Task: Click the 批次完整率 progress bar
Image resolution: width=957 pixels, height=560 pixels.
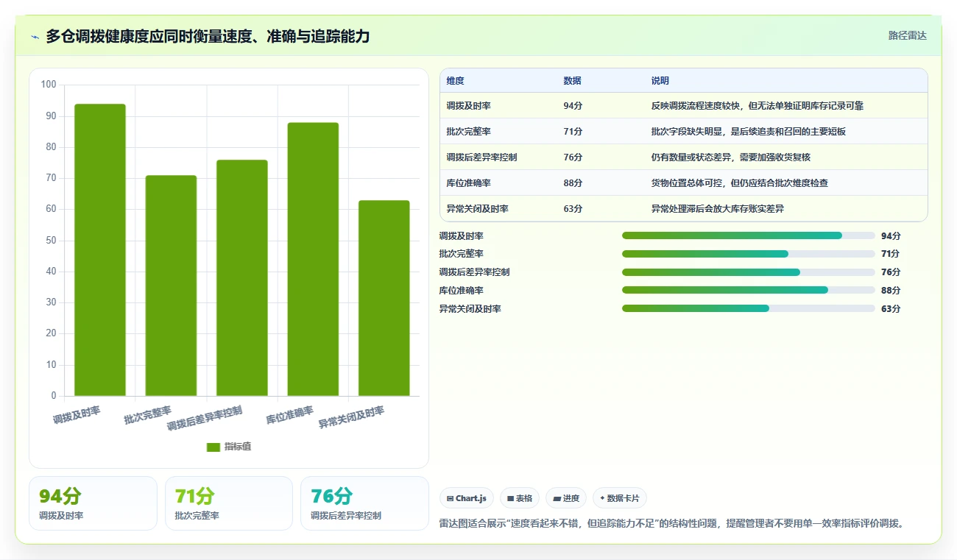Action: [749, 254]
